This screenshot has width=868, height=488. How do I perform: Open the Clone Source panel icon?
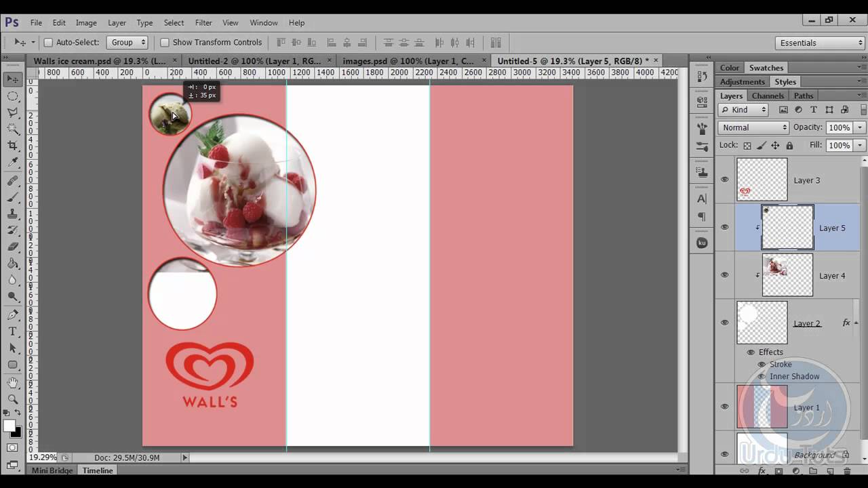[702, 172]
